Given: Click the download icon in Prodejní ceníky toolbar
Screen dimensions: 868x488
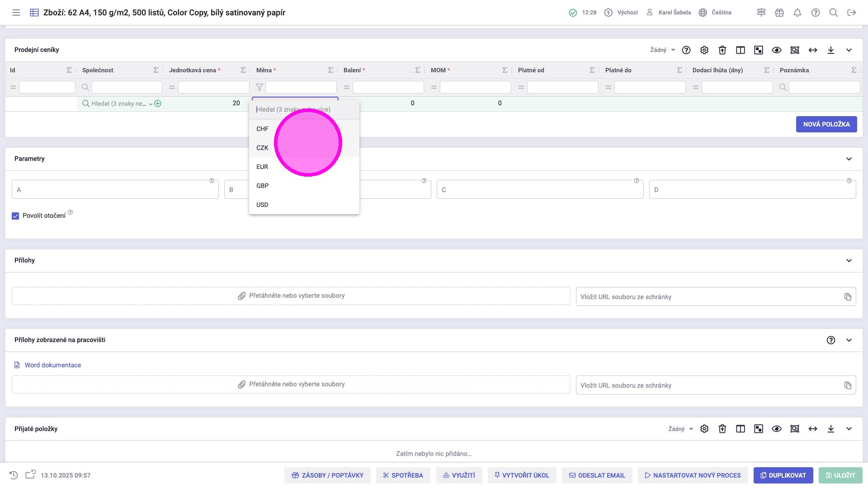Looking at the screenshot, I should pos(831,50).
